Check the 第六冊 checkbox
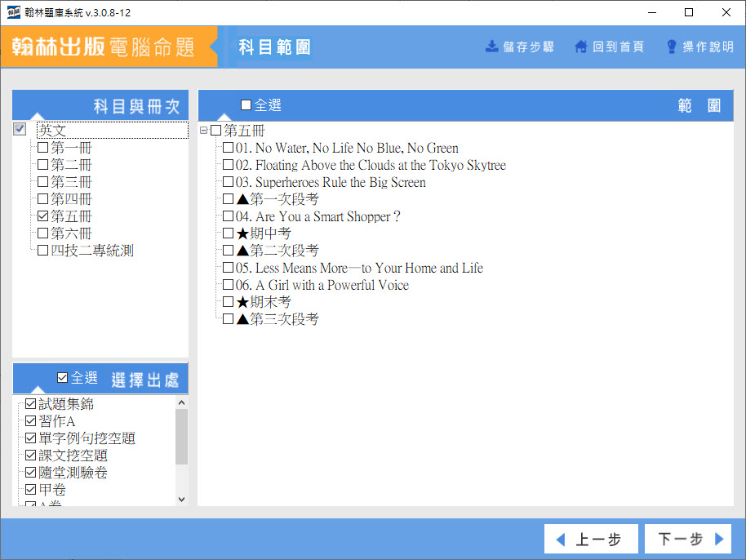746x560 pixels. (x=43, y=234)
